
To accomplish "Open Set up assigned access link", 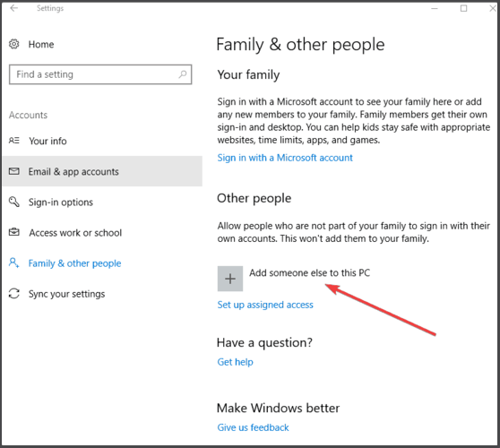I will coord(265,305).
